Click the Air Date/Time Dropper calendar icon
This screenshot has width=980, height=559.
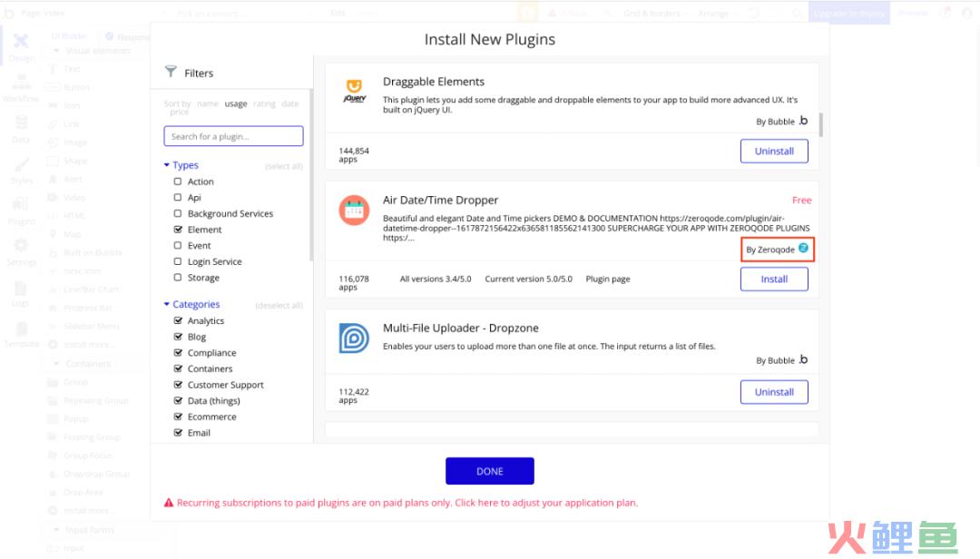click(x=355, y=211)
